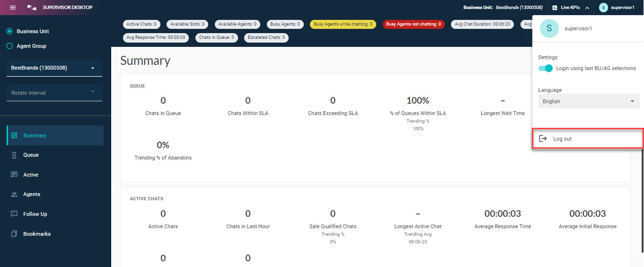Image resolution: width=644 pixels, height=267 pixels.
Task: Click the Supervisor Desktop logo
Action: click(32, 8)
